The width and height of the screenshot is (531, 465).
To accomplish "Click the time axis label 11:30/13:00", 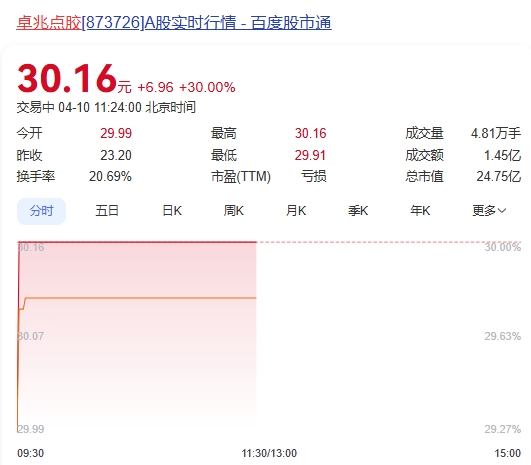I will pyautogui.click(x=269, y=453).
